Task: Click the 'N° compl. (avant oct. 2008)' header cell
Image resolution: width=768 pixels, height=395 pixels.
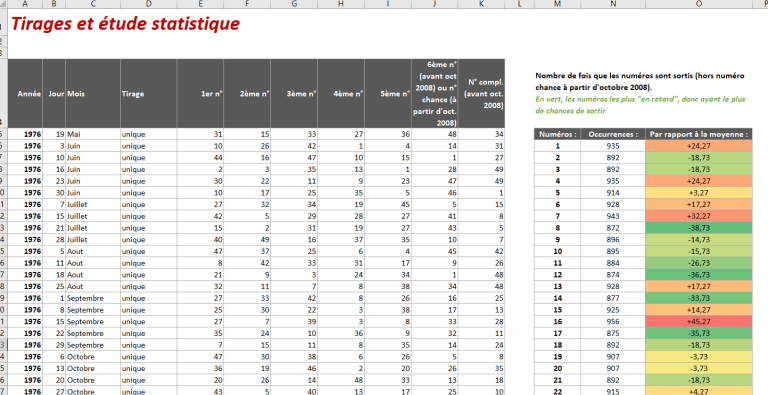Action: pos(482,94)
